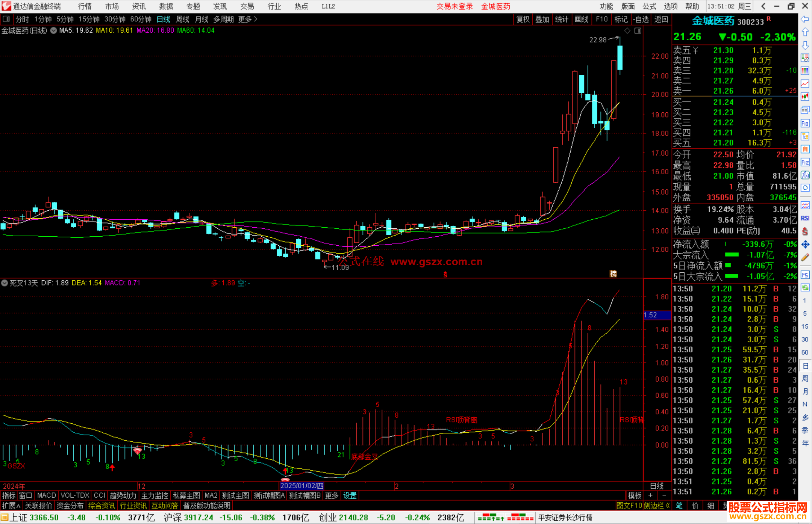Click the panel layout icon beside the diamond

coord(638,30)
